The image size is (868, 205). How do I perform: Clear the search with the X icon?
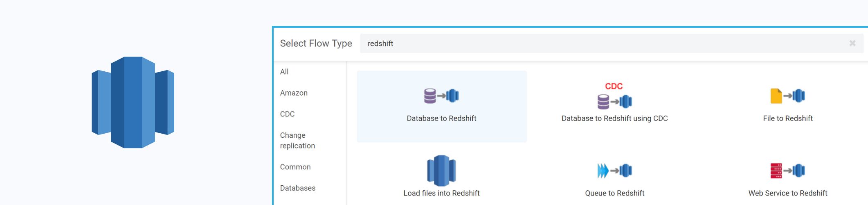click(852, 43)
